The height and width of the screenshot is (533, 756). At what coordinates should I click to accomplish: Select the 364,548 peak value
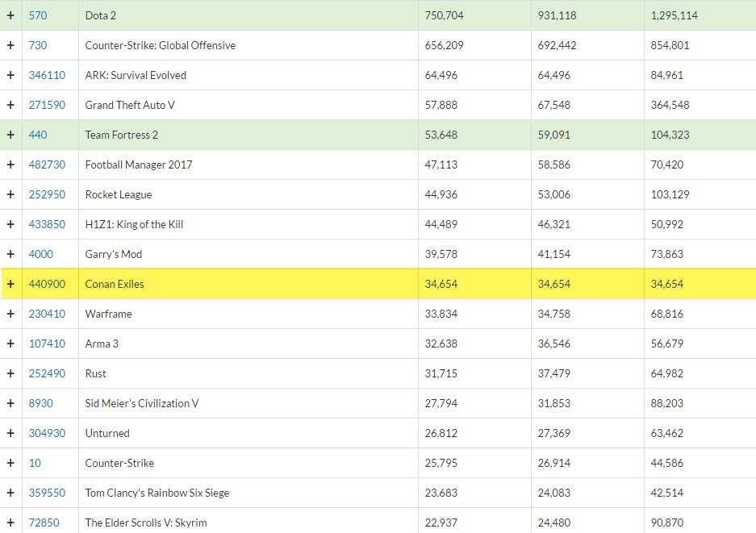point(670,105)
